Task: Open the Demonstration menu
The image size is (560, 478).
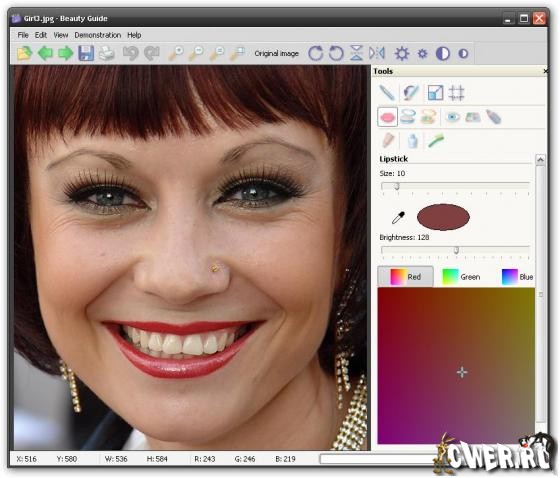Action: pos(98,35)
